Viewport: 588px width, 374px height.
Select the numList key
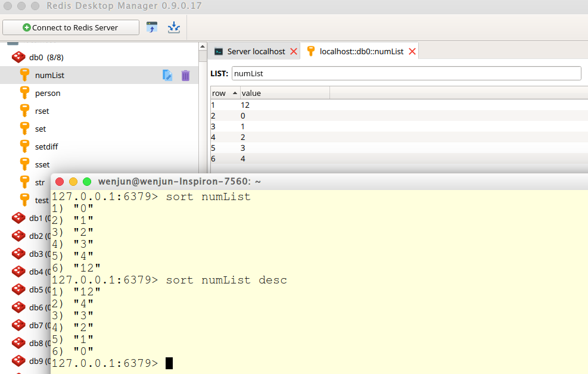49,75
